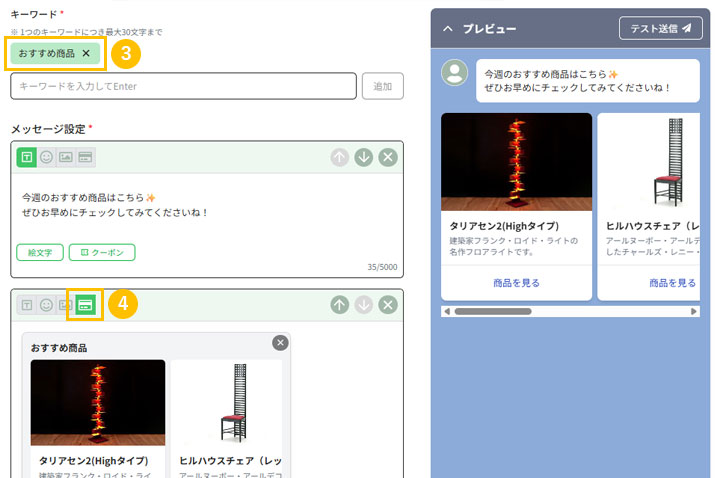Remove the おすすめ商品 card from second block

(280, 343)
